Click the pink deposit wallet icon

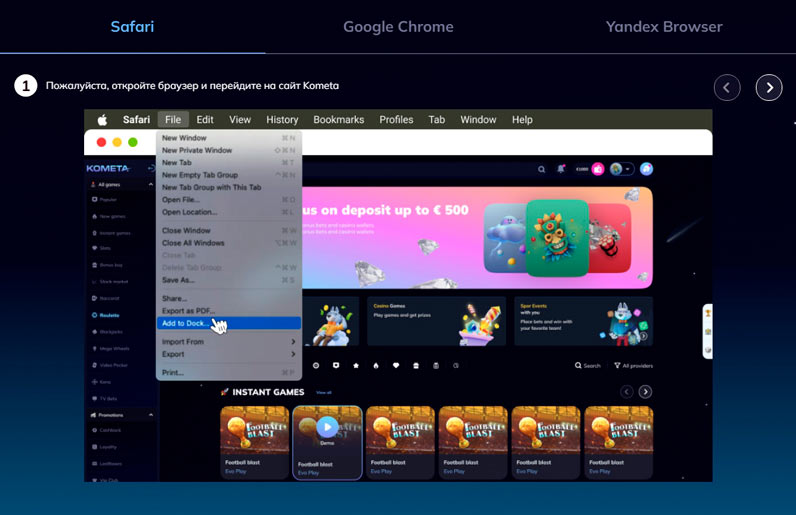(598, 169)
